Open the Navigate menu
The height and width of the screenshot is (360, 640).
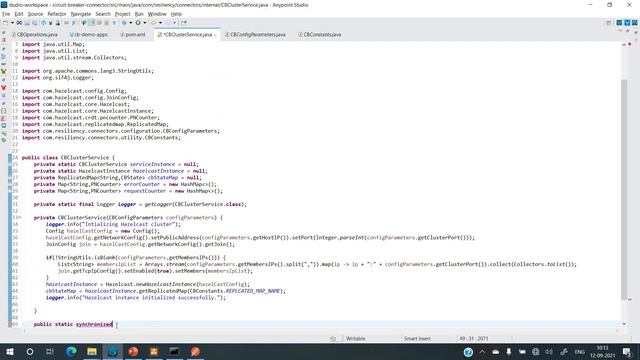click(x=81, y=14)
